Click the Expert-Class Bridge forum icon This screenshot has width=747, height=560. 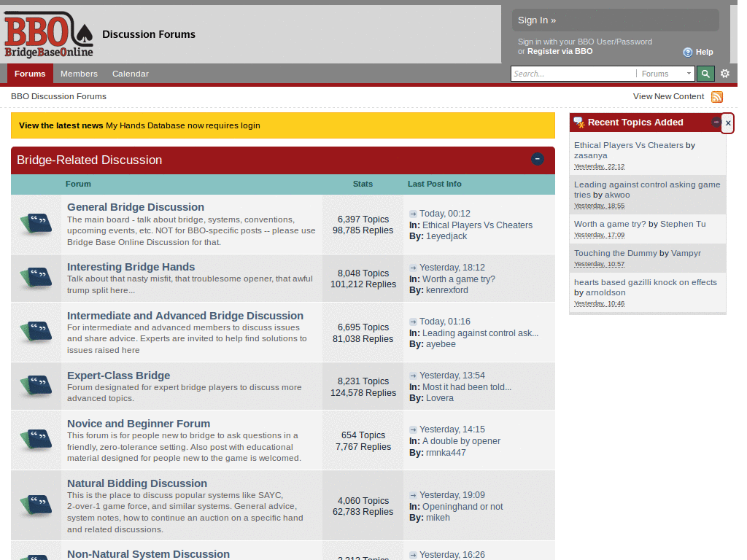(36, 386)
